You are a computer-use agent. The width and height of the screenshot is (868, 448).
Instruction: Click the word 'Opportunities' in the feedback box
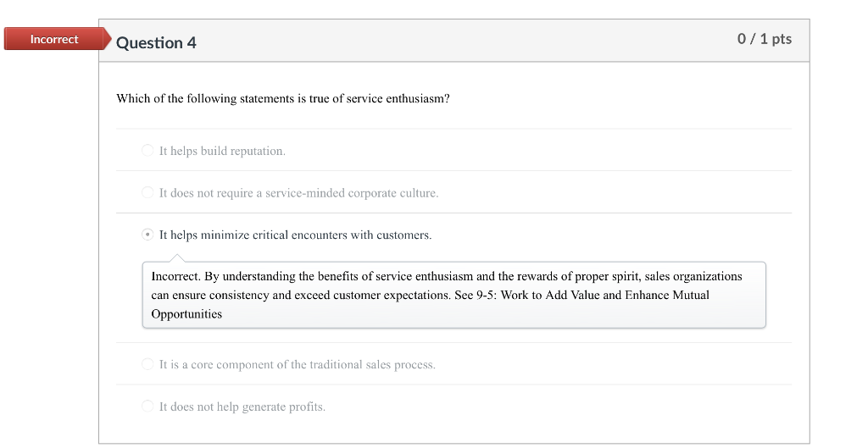point(186,314)
